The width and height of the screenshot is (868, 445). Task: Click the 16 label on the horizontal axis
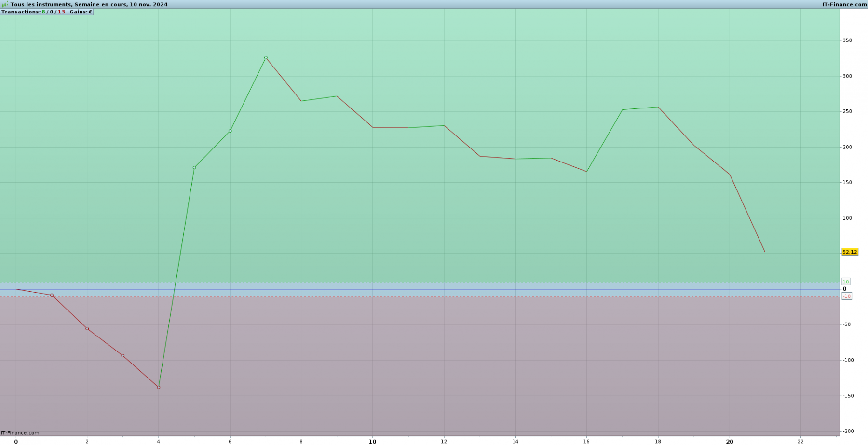(x=587, y=441)
